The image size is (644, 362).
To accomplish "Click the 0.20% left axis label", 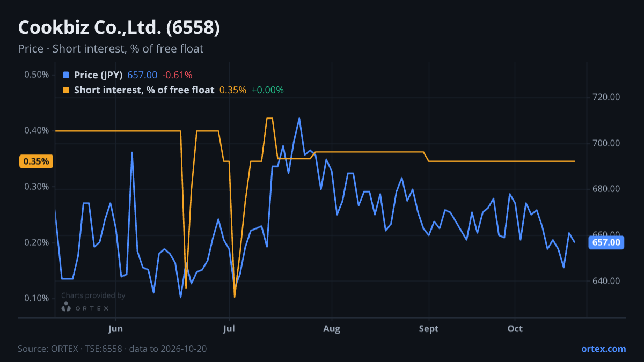I will 36,242.
